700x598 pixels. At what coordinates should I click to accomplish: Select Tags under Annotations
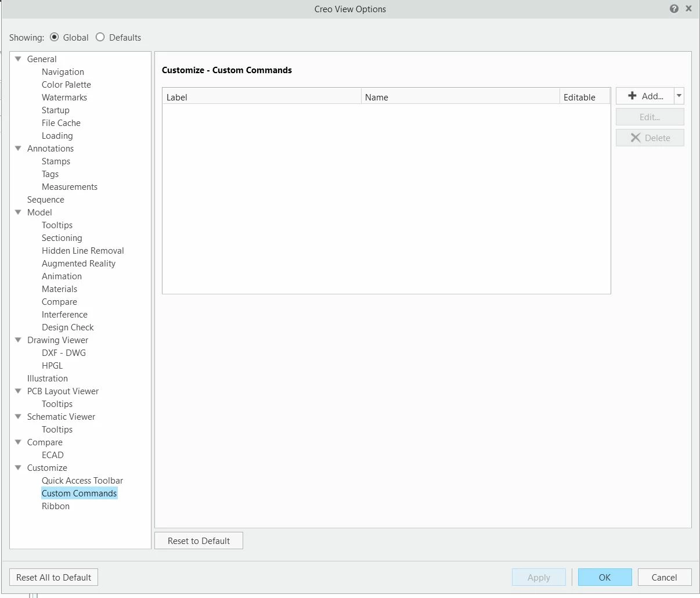pyautogui.click(x=50, y=174)
